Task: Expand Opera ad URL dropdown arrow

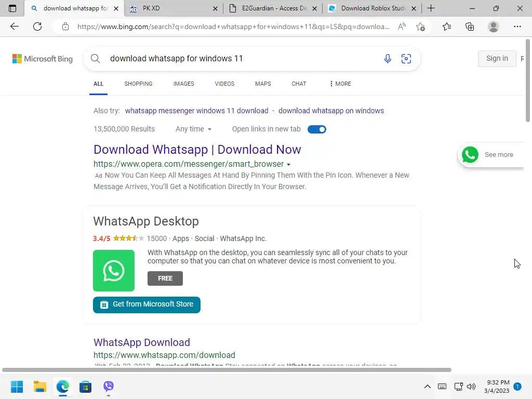Action: click(x=288, y=165)
